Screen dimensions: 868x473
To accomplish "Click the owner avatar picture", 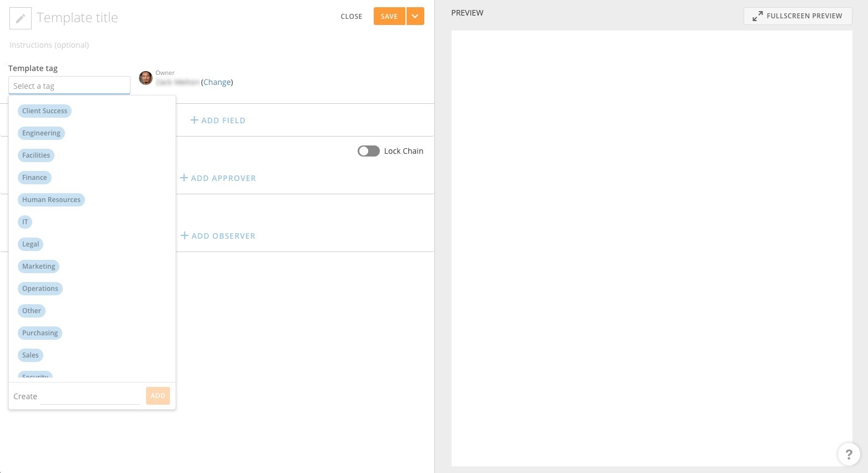I will pos(145,78).
